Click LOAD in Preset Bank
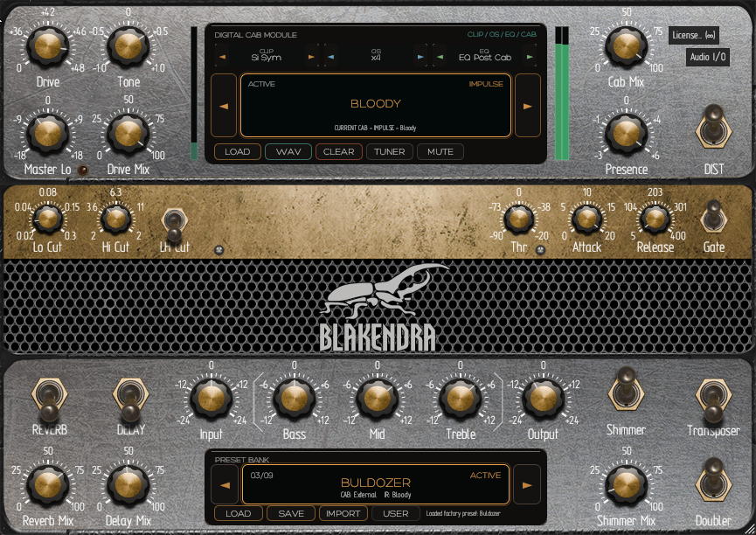756x535 pixels. click(x=239, y=513)
